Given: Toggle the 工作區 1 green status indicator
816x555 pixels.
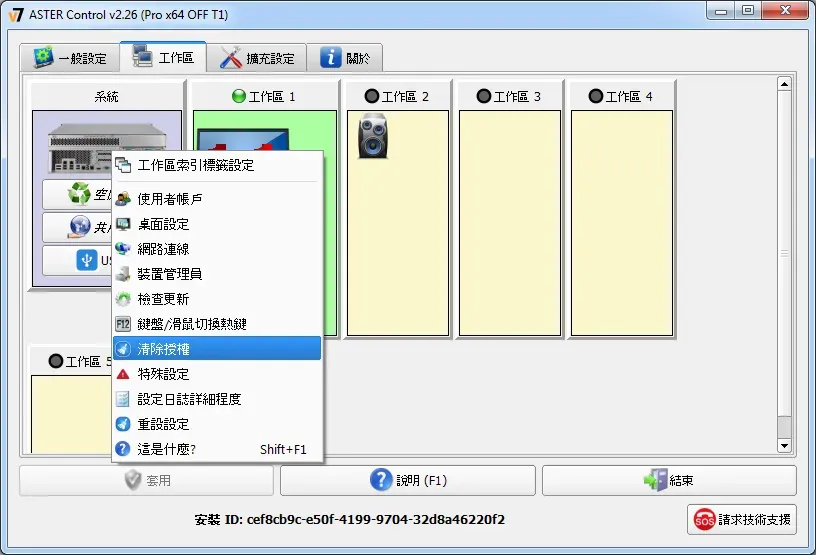Looking at the screenshot, I should [238, 96].
